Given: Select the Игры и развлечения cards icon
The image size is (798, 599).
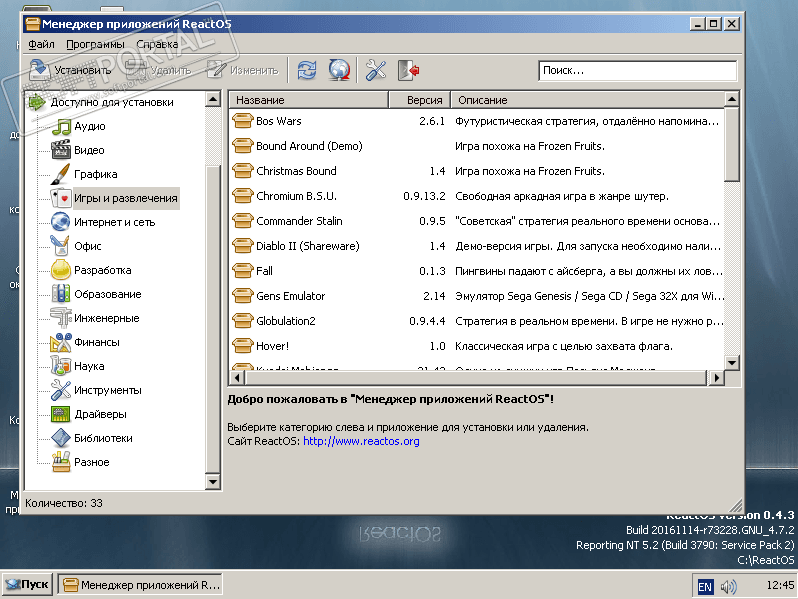Looking at the screenshot, I should click(61, 198).
